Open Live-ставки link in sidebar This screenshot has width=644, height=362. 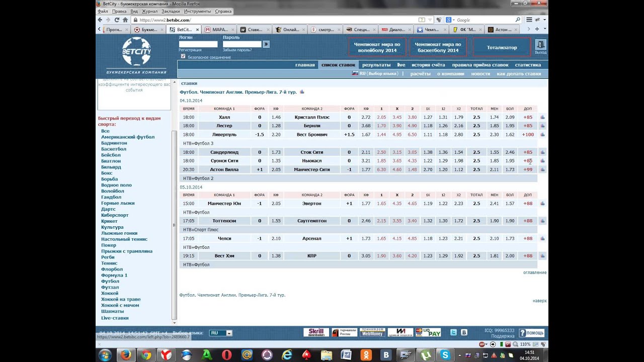(x=115, y=318)
